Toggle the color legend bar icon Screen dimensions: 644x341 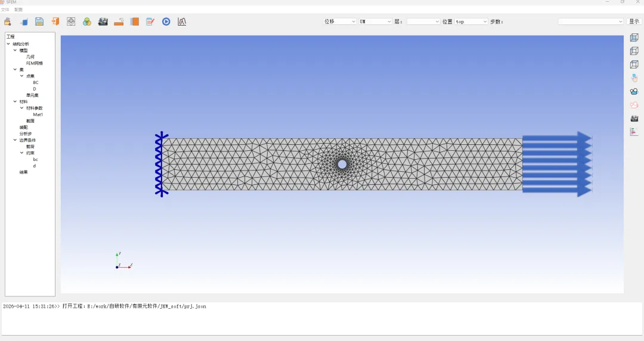point(634,132)
